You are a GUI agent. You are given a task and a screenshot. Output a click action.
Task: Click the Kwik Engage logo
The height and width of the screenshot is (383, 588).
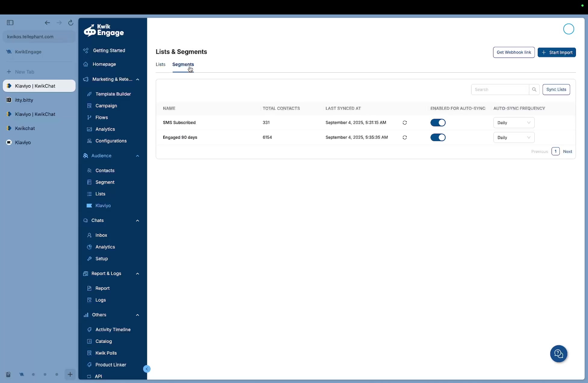[104, 30]
